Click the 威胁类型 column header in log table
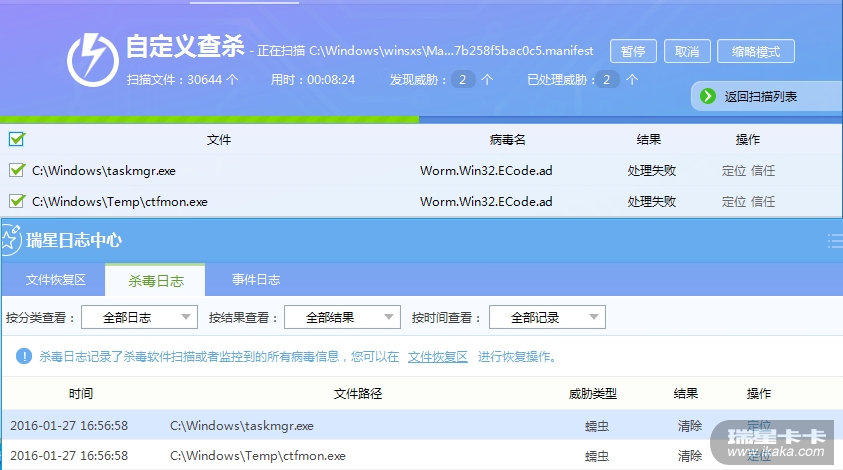 coord(592,394)
